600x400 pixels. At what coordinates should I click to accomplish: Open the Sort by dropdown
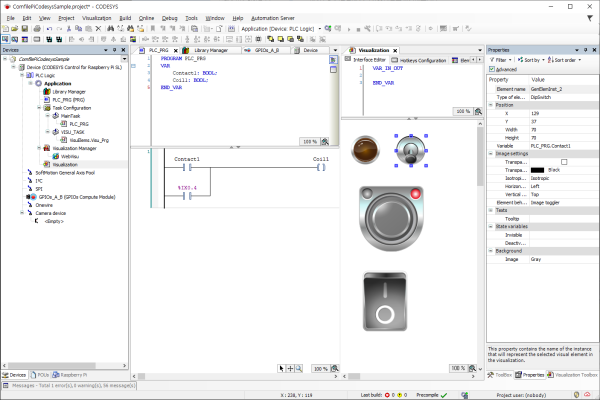tap(529, 60)
